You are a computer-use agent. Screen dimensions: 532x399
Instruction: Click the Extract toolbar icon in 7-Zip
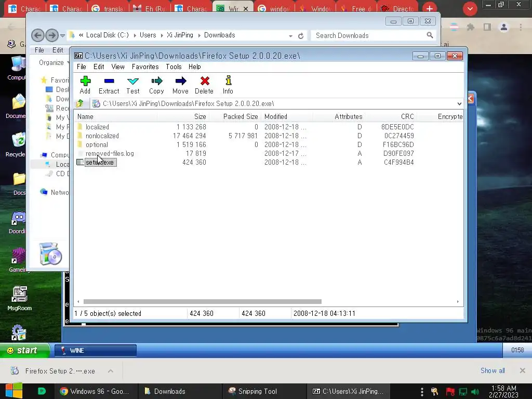109,85
